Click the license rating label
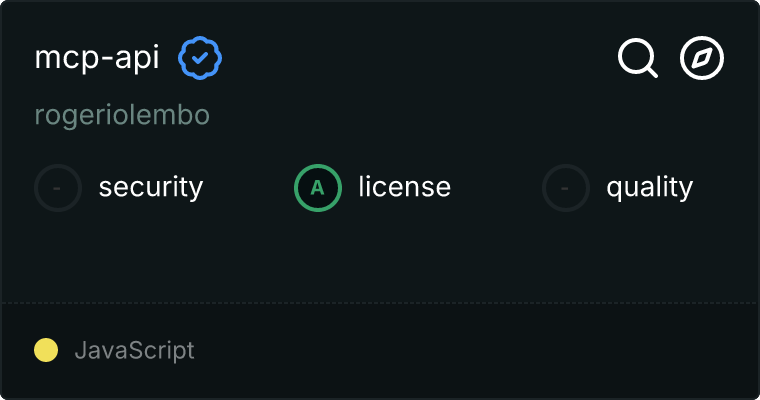Image resolution: width=760 pixels, height=400 pixels. [x=404, y=187]
